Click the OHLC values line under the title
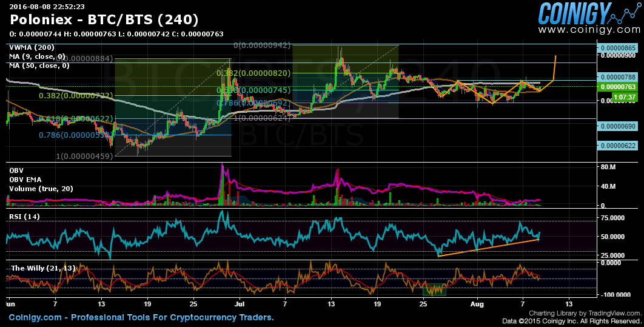644x327 pixels. (116, 34)
